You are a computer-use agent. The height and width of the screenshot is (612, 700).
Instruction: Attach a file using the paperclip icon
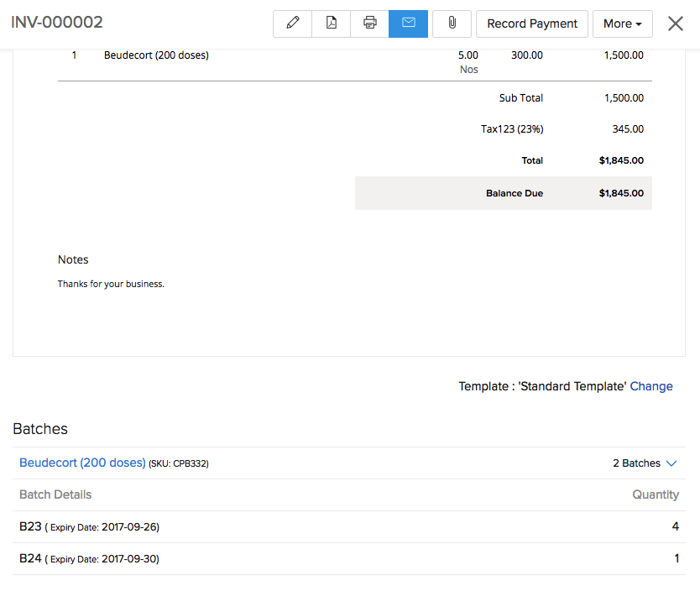(451, 24)
